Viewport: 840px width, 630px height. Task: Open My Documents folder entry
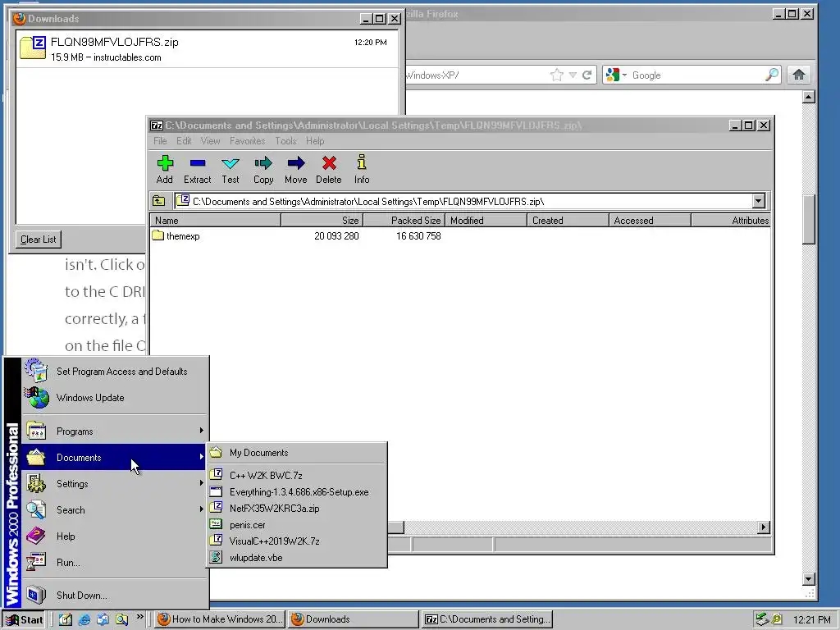[297, 453]
